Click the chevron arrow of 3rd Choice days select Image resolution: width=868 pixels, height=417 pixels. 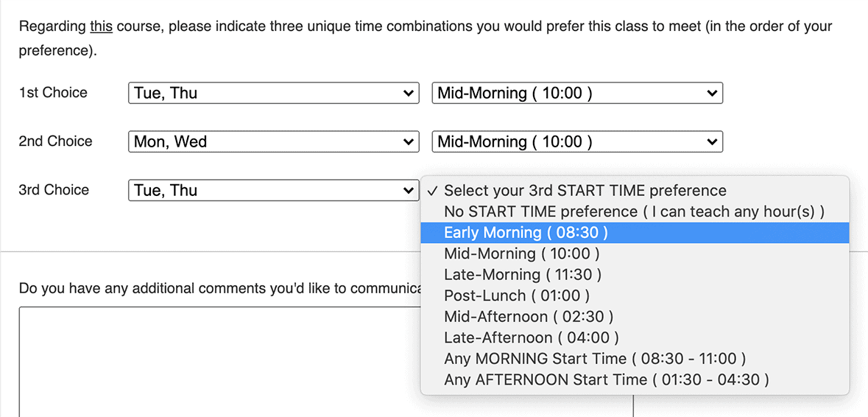(x=409, y=190)
